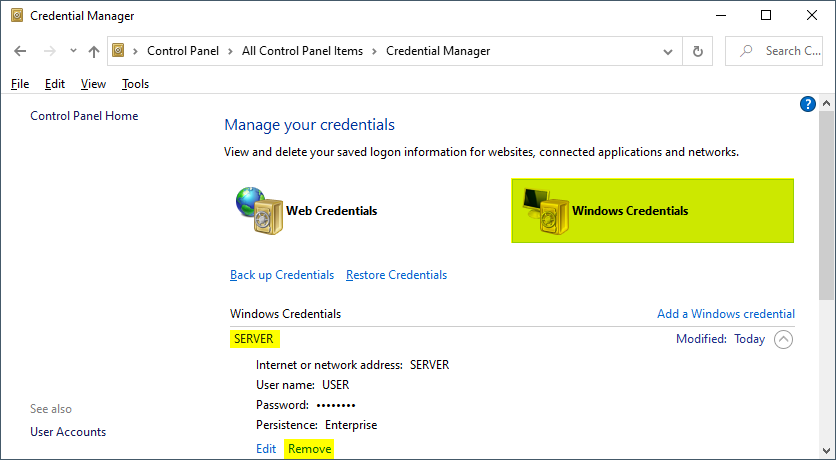Select the Windows Credentials vault
This screenshot has height=460, width=836.
click(x=653, y=211)
